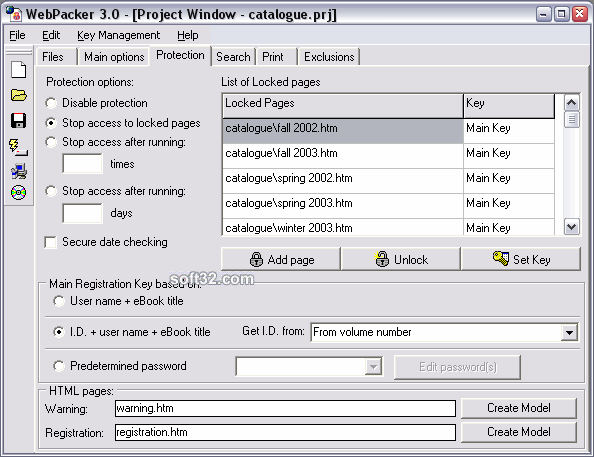Click the locked pages list scroll up arrow
Viewport: 594px width, 457px height.
571,102
